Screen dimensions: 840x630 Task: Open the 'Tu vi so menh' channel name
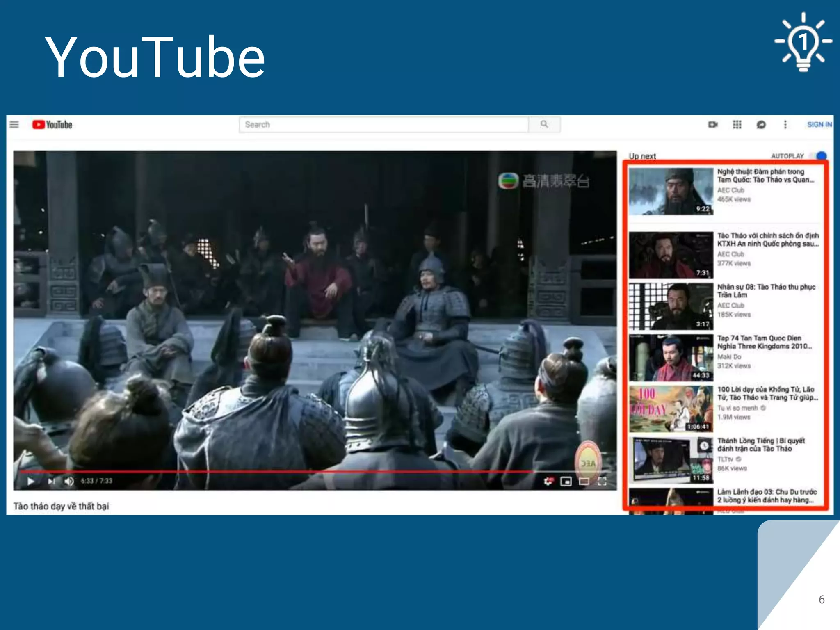[x=737, y=408]
